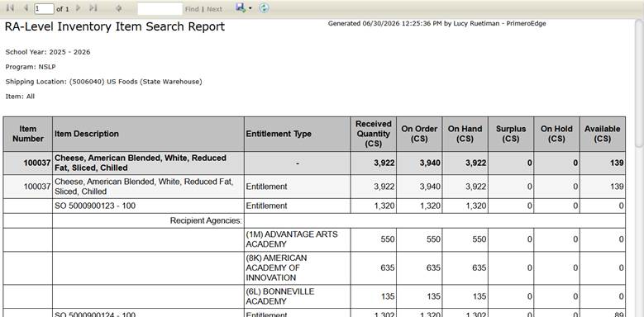The width and height of the screenshot is (644, 317).
Task: Go back to parent report
Action: click(119, 8)
